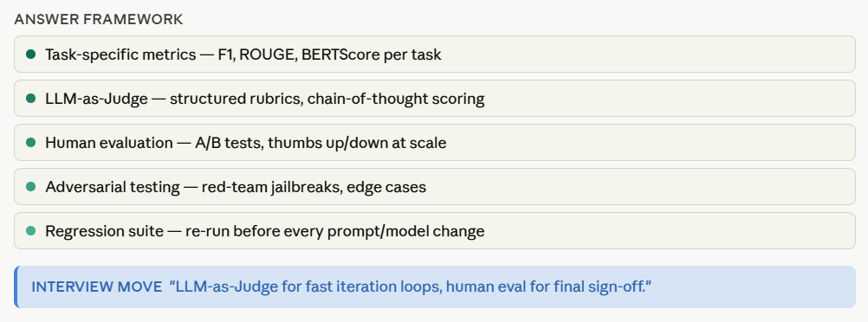Click the ANSWER FRAMEWORK section heading
Viewport: 868px width, 322px height.
coord(99,19)
